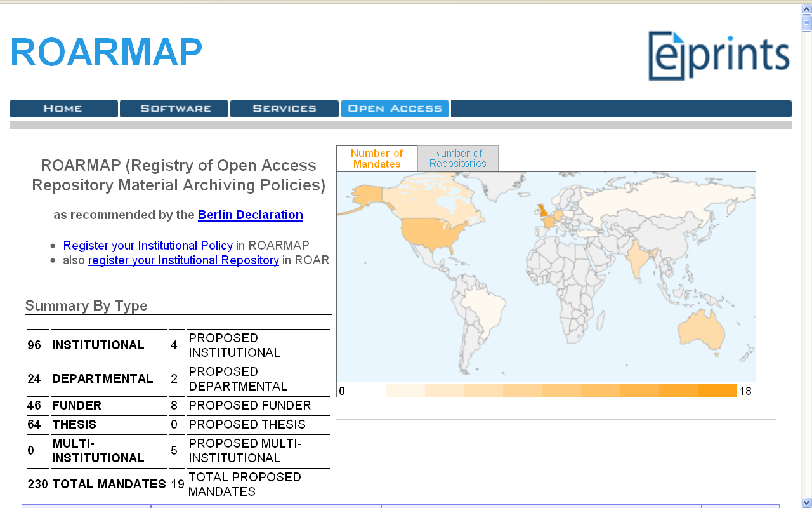Switch to Number of Repositories tab
The height and width of the screenshot is (508, 812).
(x=457, y=159)
